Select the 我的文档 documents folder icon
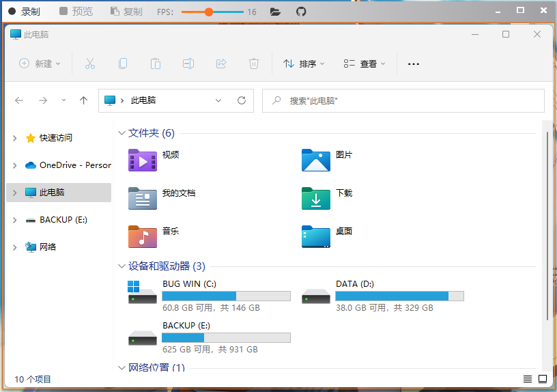 [x=143, y=198]
